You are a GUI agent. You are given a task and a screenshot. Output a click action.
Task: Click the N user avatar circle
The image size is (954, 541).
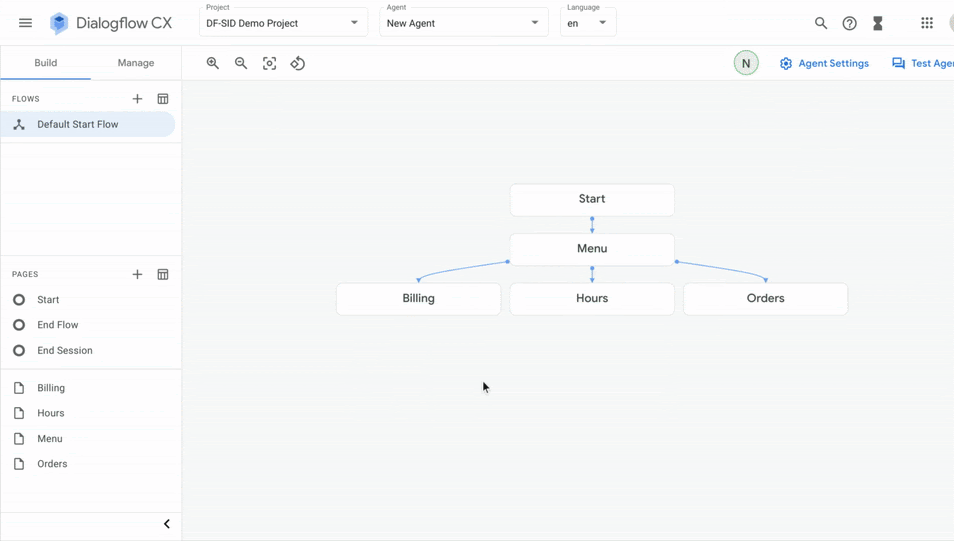[746, 63]
